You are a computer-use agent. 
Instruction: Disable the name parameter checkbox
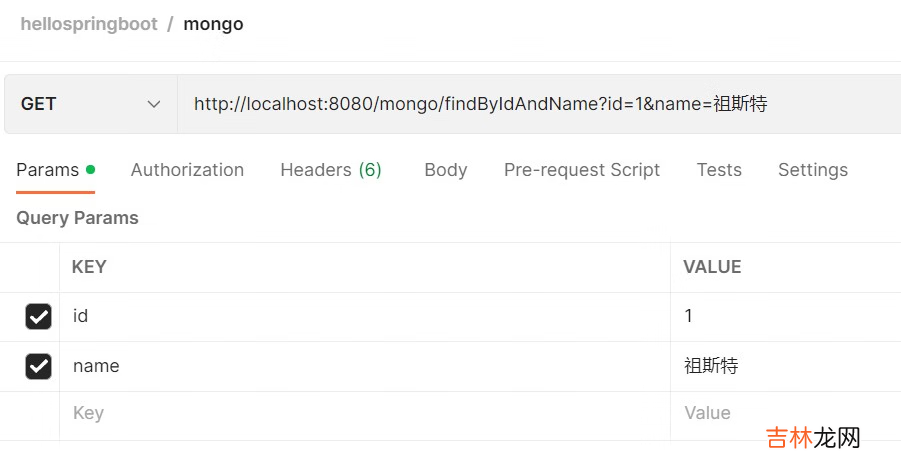pyautogui.click(x=38, y=367)
